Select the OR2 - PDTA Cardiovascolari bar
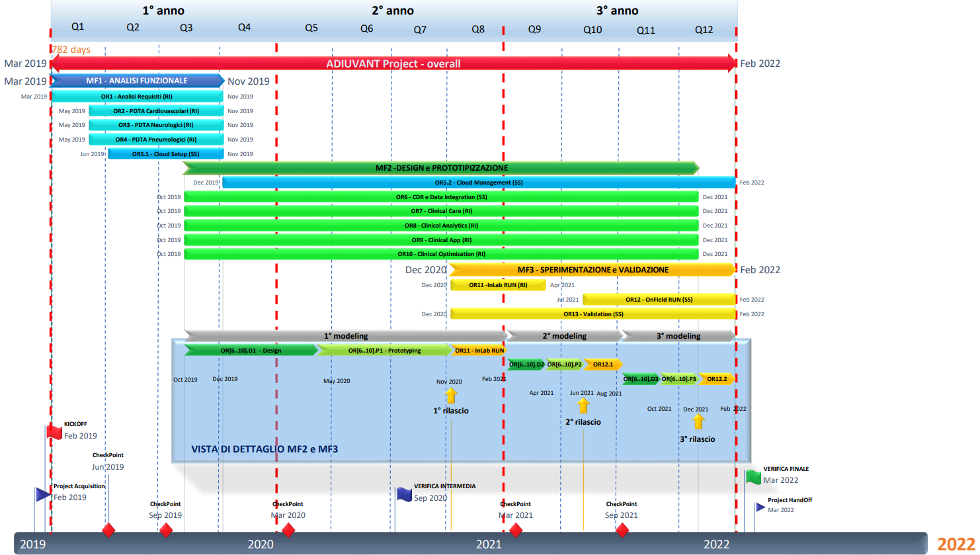Viewport: 980px width, 555px height. [x=156, y=111]
